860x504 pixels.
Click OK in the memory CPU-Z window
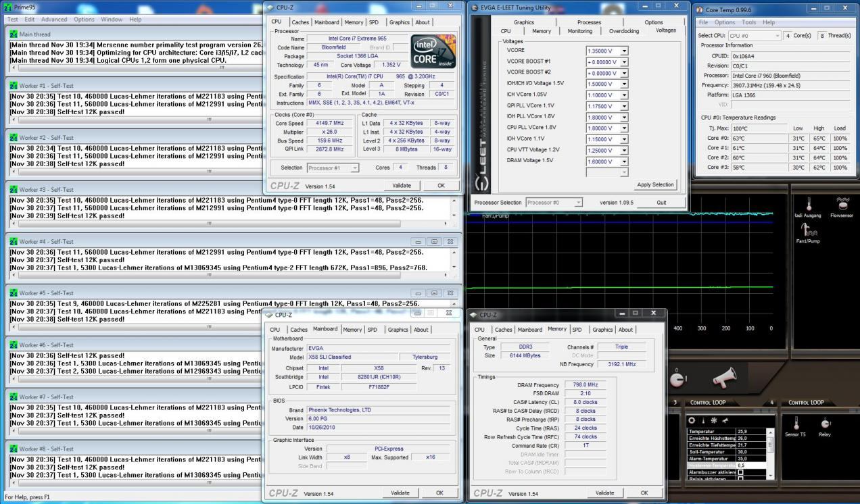pos(644,493)
